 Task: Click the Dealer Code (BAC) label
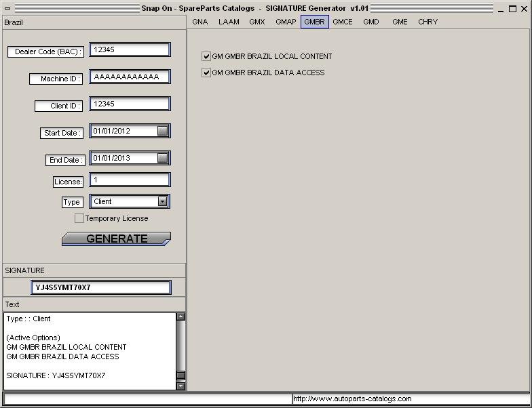46,52
